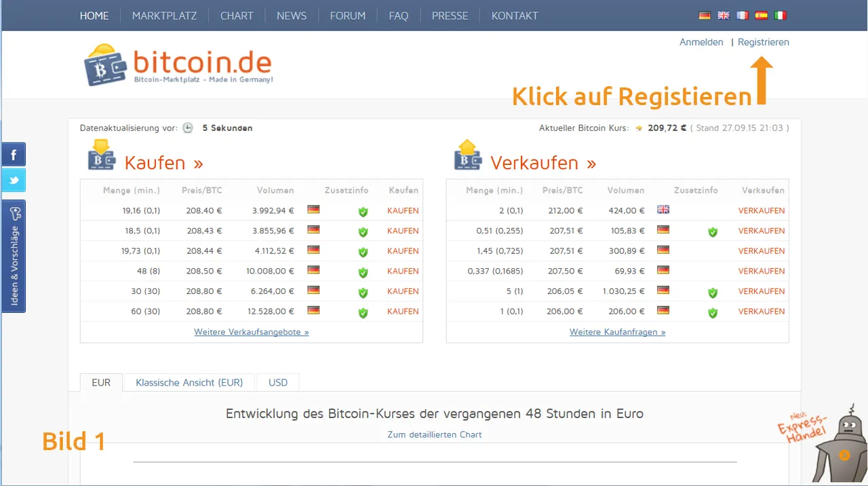The image size is (868, 486).
Task: Click KAUFEN in the 6.264,00 € row
Action: [403, 291]
